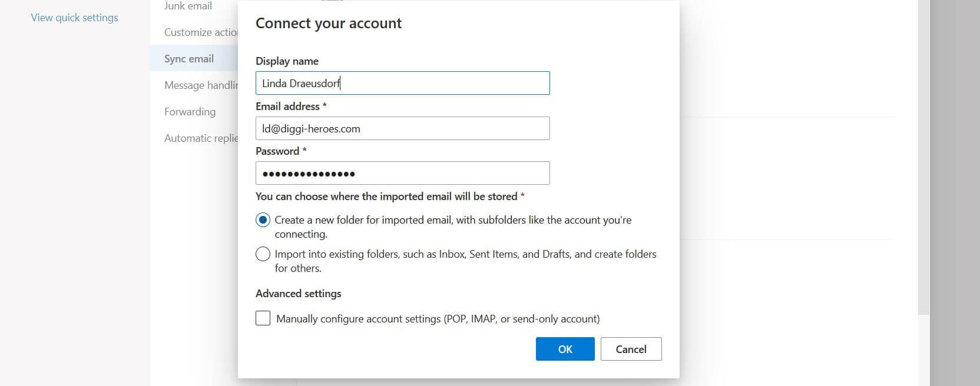Click the 'Connect your account' dialog title
The image size is (980, 386).
tap(329, 23)
